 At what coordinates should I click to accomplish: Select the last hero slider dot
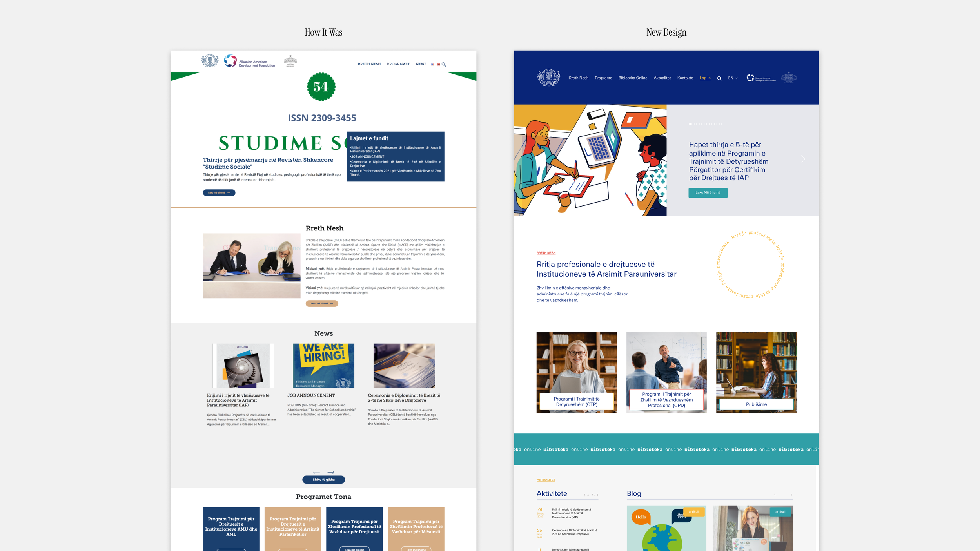(720, 124)
